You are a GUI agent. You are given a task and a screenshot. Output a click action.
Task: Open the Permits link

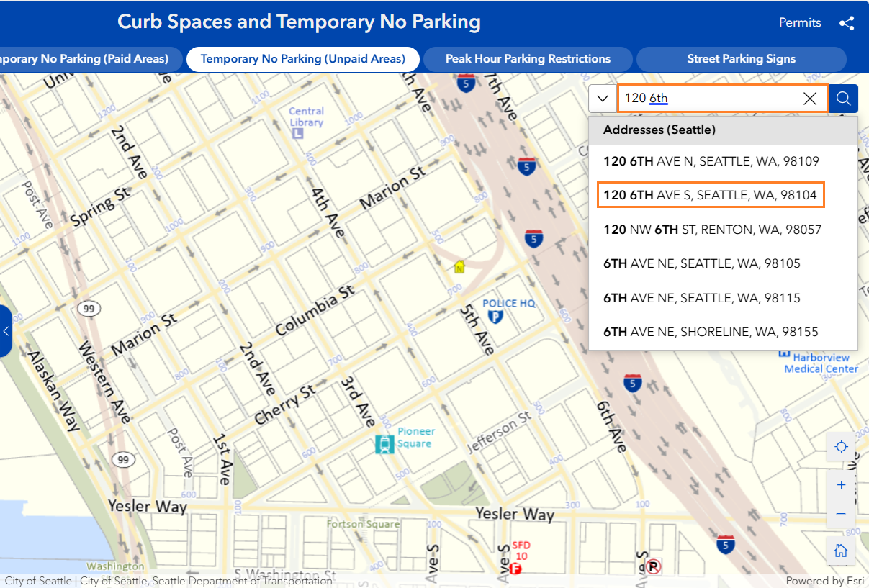[800, 22]
